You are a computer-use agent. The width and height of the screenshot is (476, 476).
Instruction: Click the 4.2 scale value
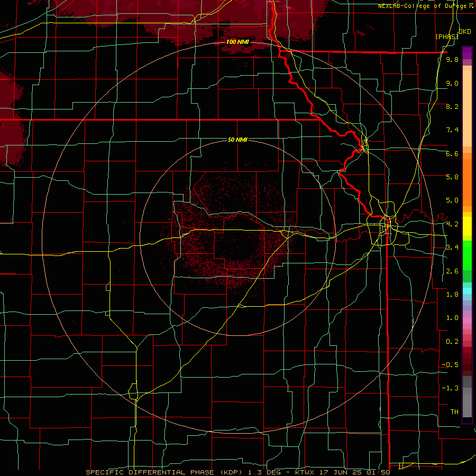(452, 224)
